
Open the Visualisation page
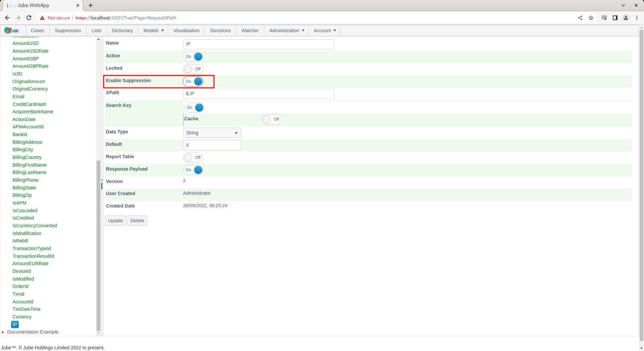coord(186,31)
